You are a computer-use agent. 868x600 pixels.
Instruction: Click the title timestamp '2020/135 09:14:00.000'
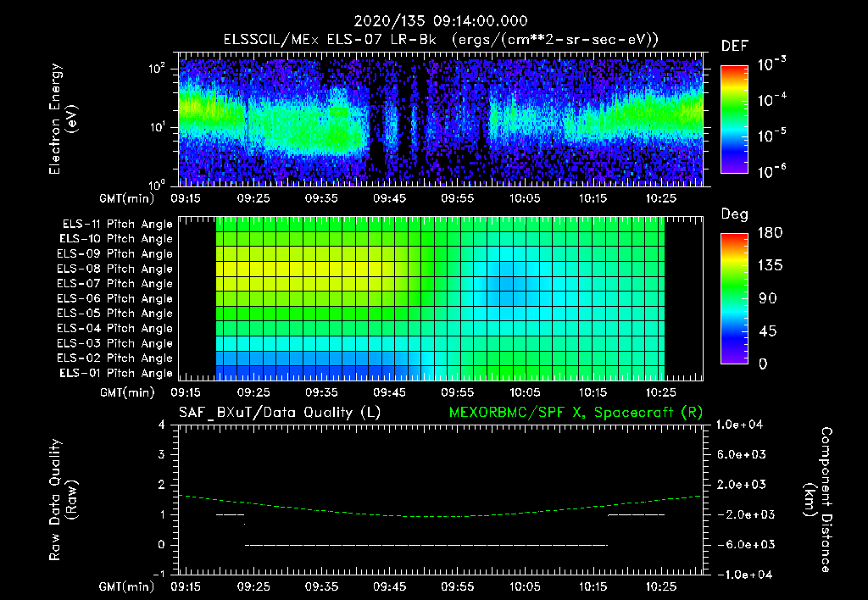tap(441, 21)
